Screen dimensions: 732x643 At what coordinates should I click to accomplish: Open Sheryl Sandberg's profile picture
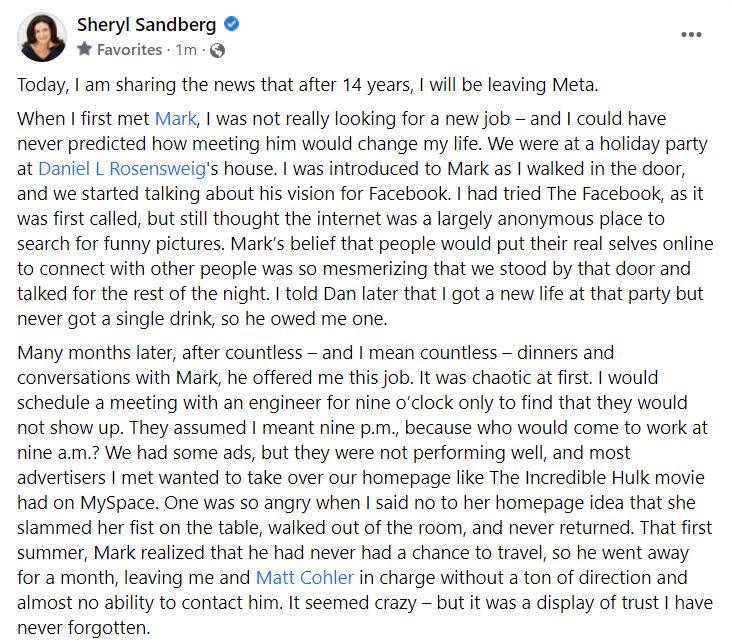42,36
